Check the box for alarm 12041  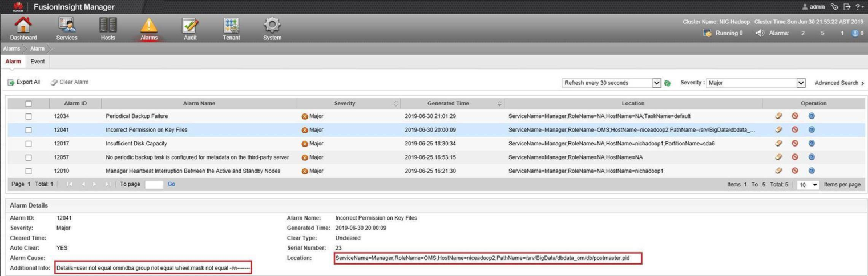tap(29, 130)
